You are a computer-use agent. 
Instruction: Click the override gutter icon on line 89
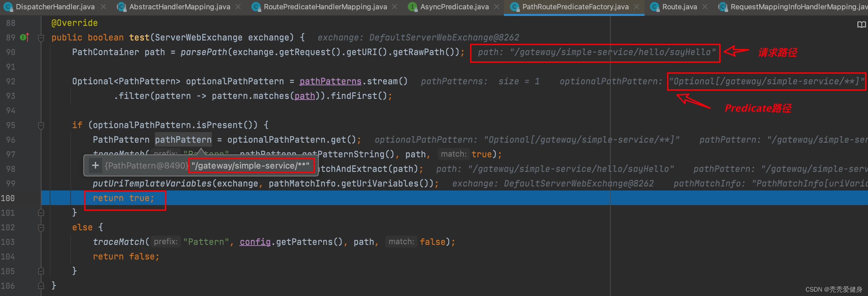point(25,37)
